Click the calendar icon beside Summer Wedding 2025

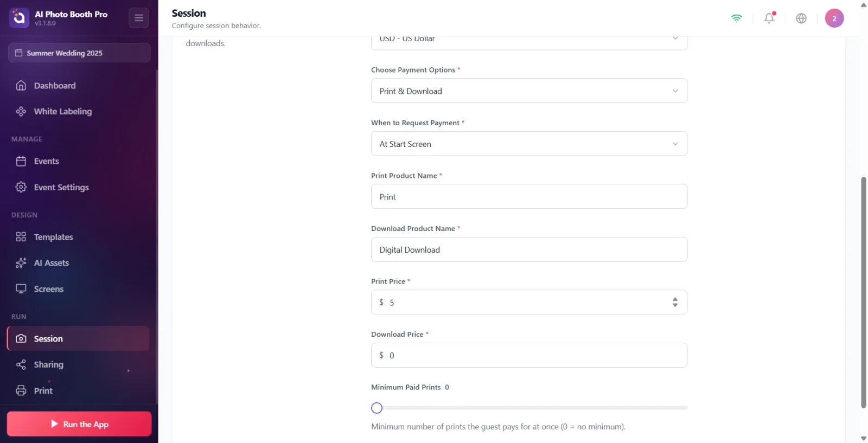[x=18, y=53]
